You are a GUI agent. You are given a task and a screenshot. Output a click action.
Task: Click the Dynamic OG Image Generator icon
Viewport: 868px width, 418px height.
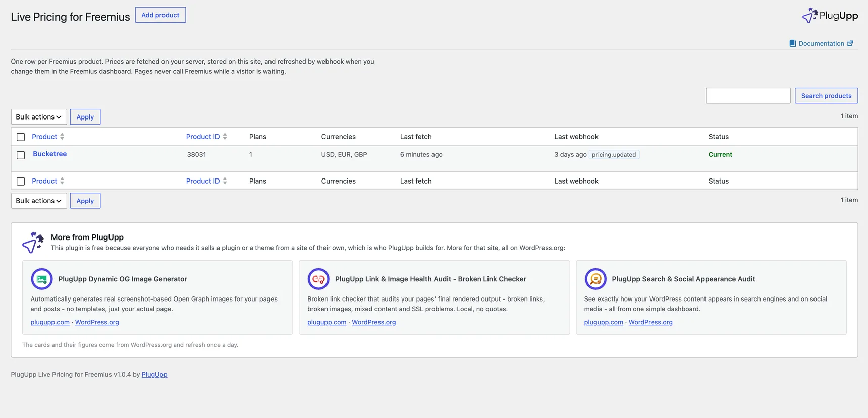click(42, 279)
